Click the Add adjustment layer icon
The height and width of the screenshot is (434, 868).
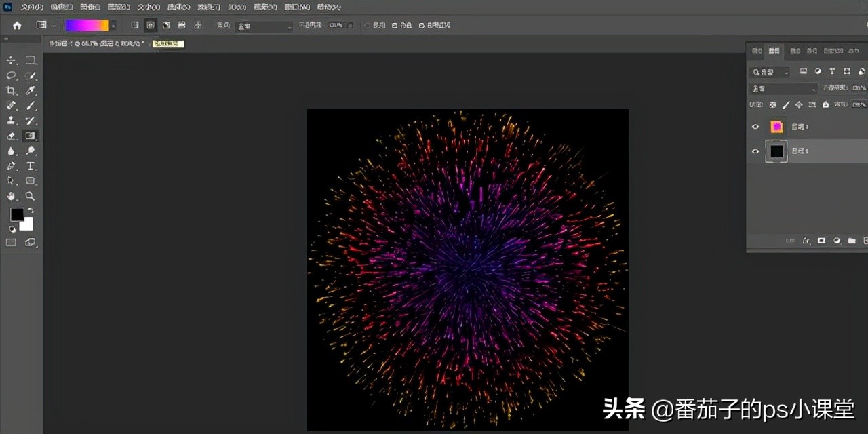[x=837, y=241]
